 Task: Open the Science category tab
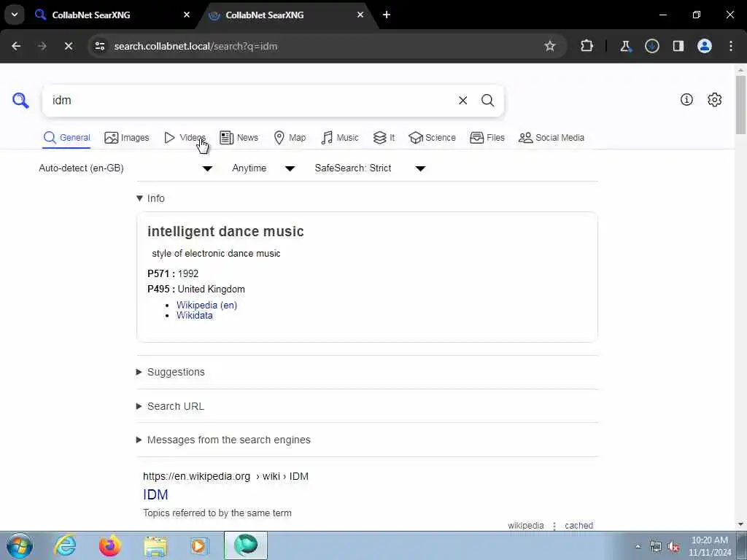(432, 138)
